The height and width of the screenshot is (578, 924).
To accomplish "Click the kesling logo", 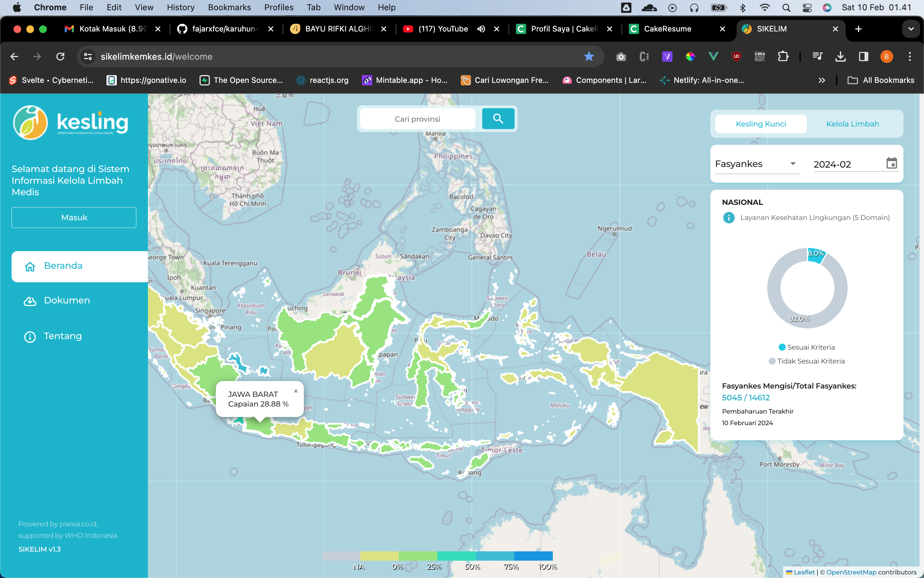I will (x=70, y=123).
